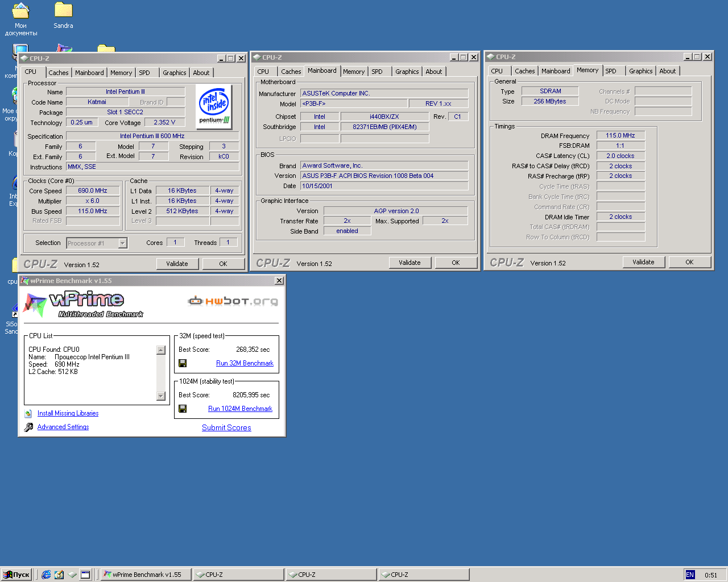Open the Processor #1 selection dropdown
728x582 pixels.
click(122, 243)
